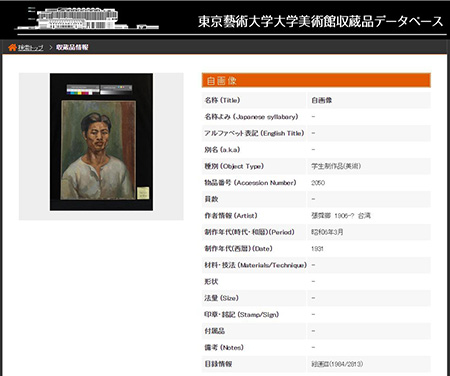Image resolution: width=450 pixels, height=376 pixels.
Task: Click the 印章・銘記 (Stamp/Sign) label
Action: (242, 314)
